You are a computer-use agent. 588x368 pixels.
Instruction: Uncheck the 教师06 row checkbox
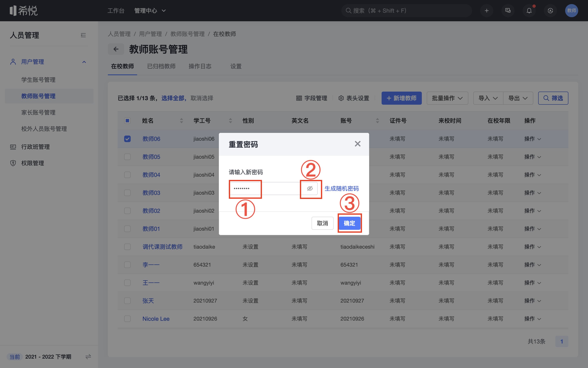coord(127,139)
